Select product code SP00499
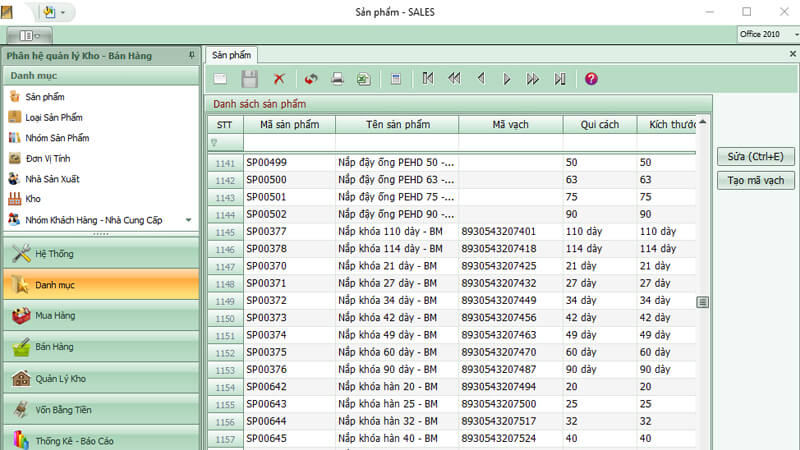Viewport: 800px width, 450px height. 289,162
